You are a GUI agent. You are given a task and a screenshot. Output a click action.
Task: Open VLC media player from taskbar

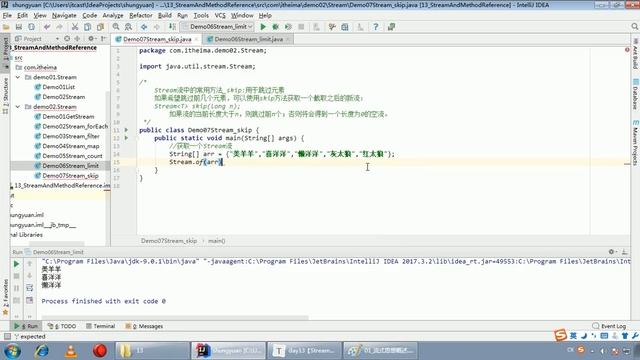click(71, 351)
